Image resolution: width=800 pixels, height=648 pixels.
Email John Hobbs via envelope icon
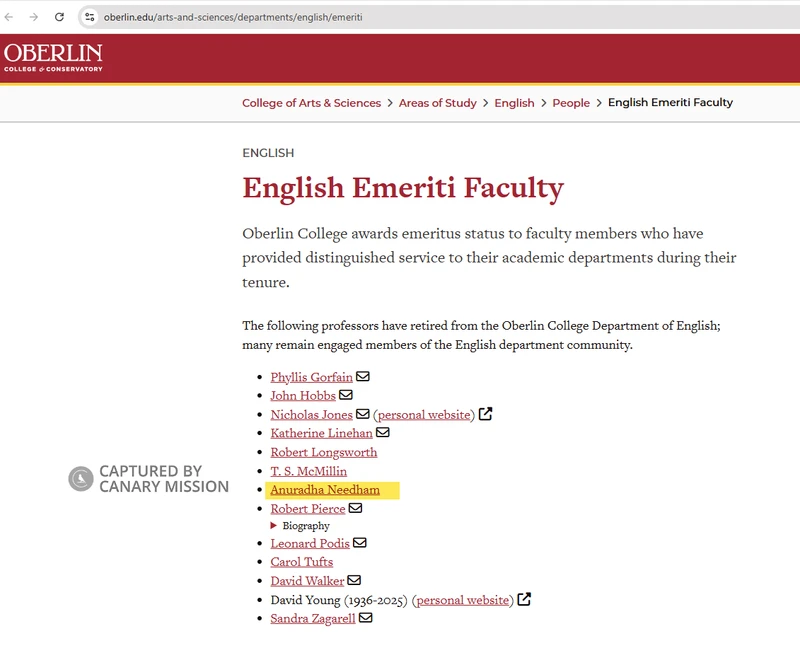(346, 395)
